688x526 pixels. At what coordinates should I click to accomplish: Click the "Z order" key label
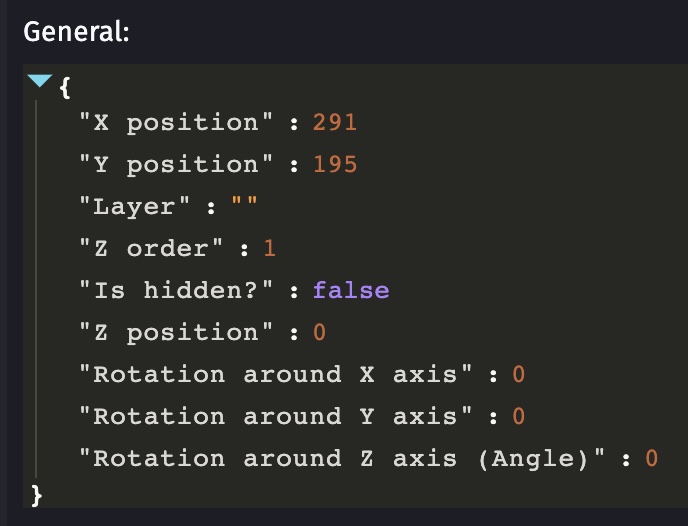151,248
